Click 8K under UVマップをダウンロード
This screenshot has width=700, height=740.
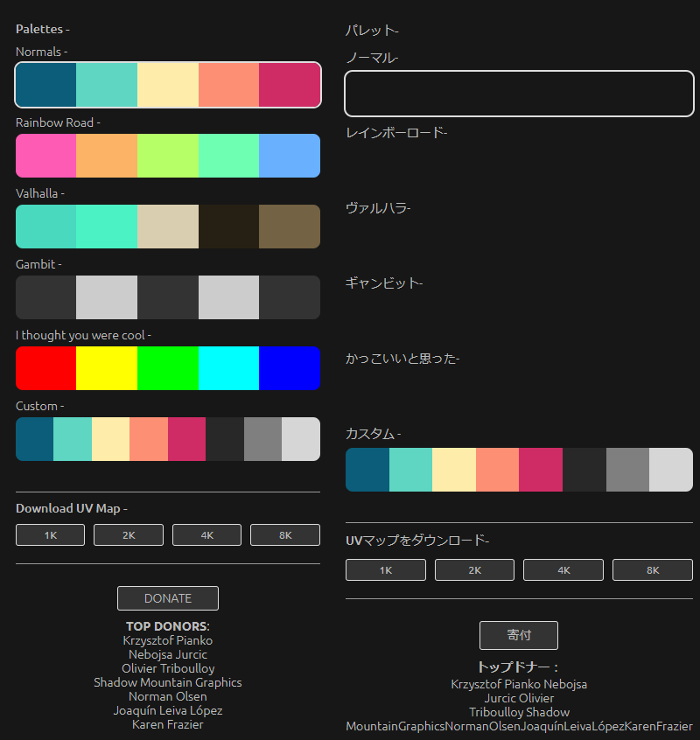(652, 570)
